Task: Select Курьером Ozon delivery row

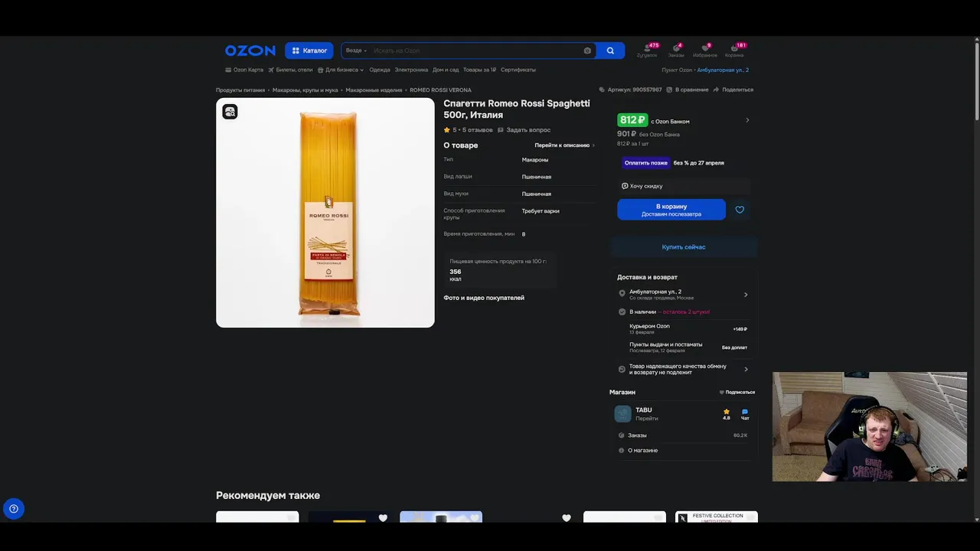Action: click(684, 329)
